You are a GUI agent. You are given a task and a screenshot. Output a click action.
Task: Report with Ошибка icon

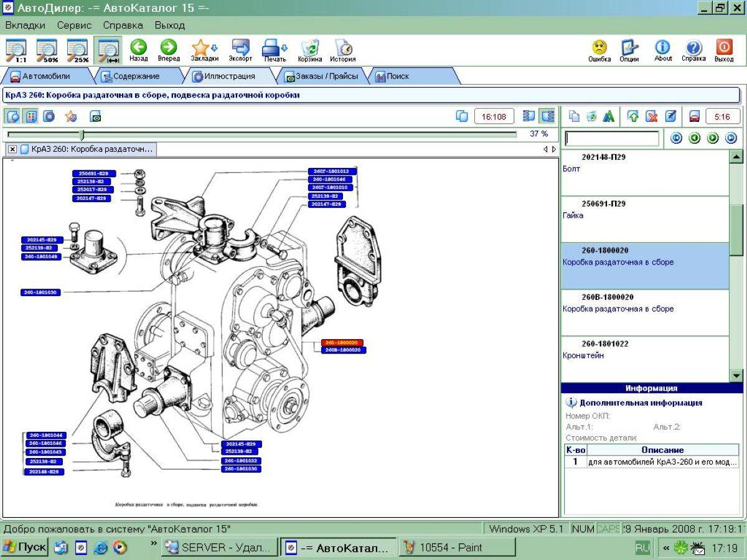[x=599, y=50]
